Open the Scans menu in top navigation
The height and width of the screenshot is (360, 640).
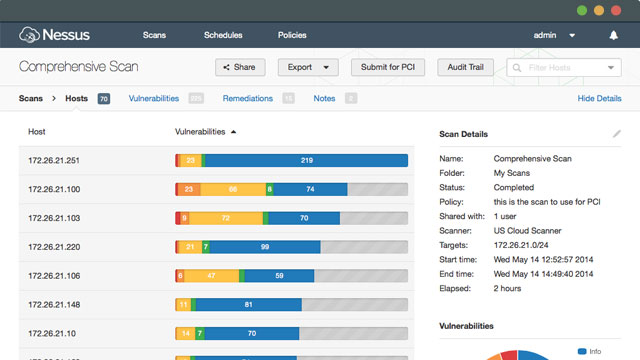tap(154, 35)
